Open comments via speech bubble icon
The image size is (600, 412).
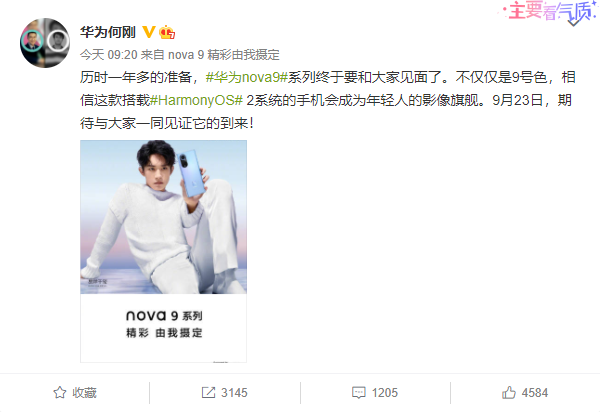359,393
